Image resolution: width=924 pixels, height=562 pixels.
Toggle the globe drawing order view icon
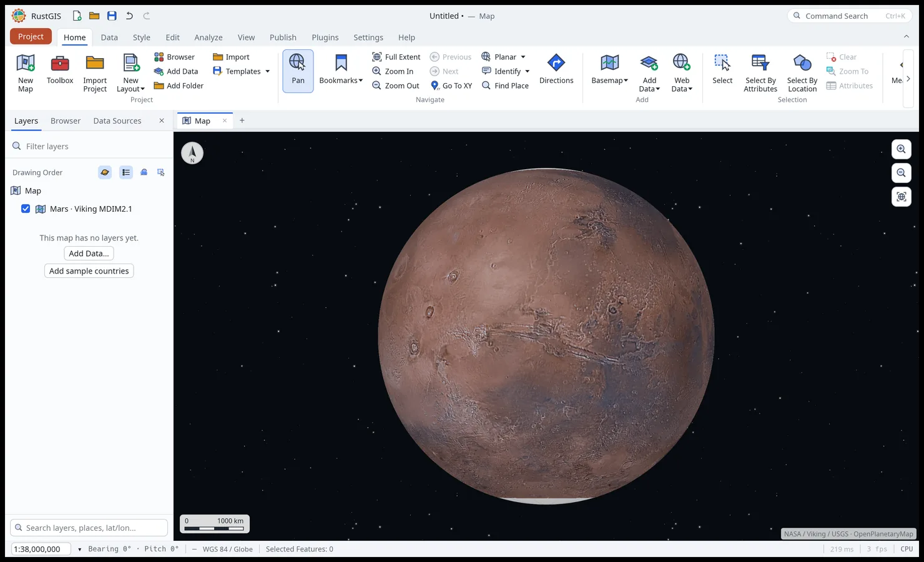pos(105,172)
